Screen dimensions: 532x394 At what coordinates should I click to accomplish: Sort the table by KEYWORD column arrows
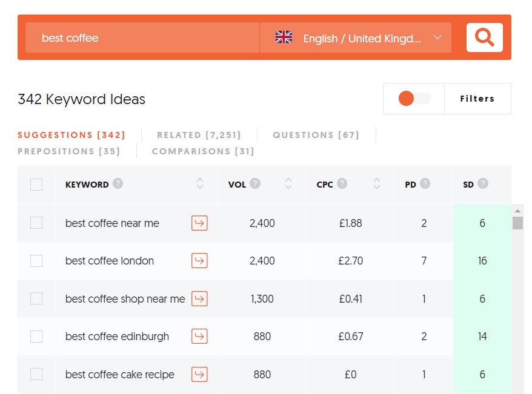click(200, 183)
